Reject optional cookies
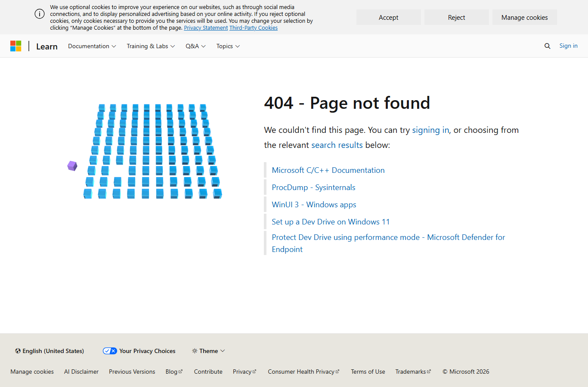 (457, 17)
